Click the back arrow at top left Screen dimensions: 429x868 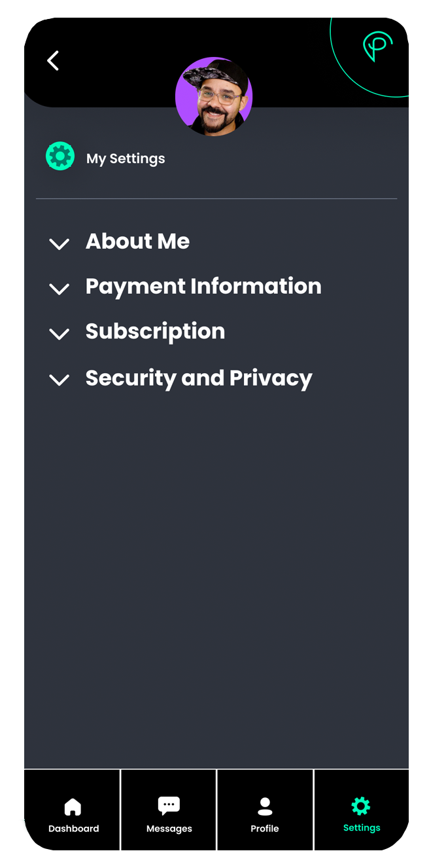pyautogui.click(x=52, y=60)
